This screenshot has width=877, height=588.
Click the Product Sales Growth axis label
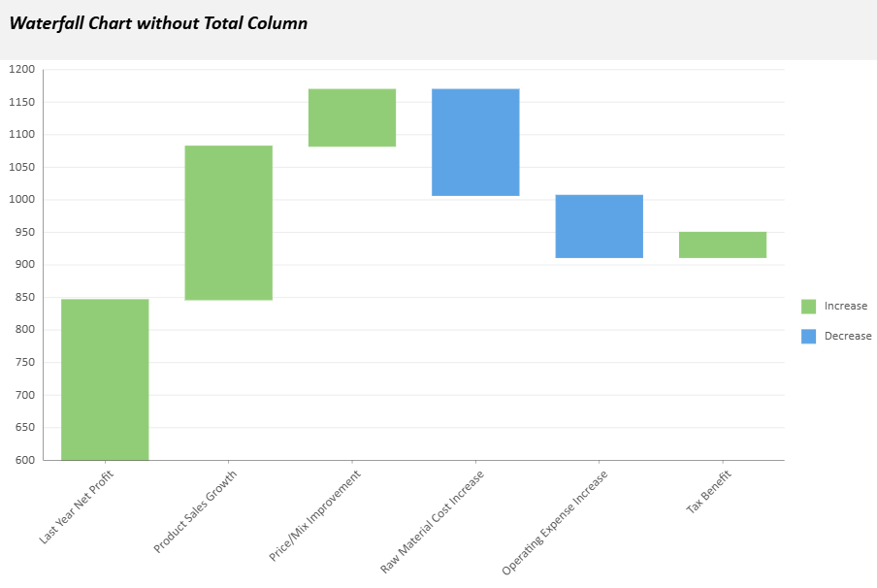click(x=196, y=511)
